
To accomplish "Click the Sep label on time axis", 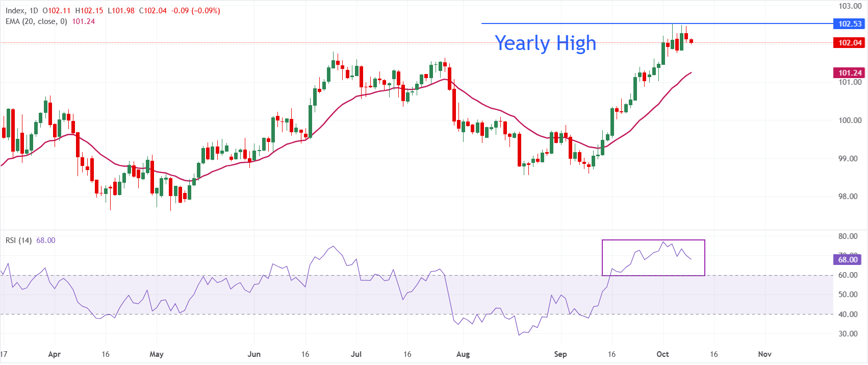I will point(560,354).
